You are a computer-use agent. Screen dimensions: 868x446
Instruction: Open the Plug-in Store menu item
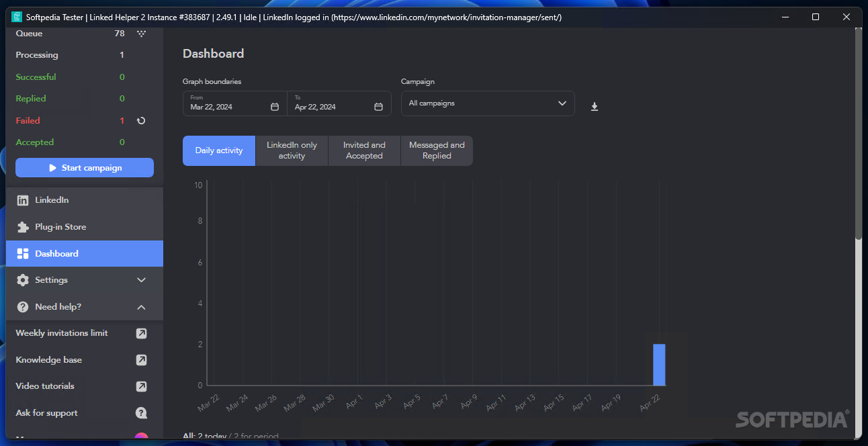pos(85,227)
